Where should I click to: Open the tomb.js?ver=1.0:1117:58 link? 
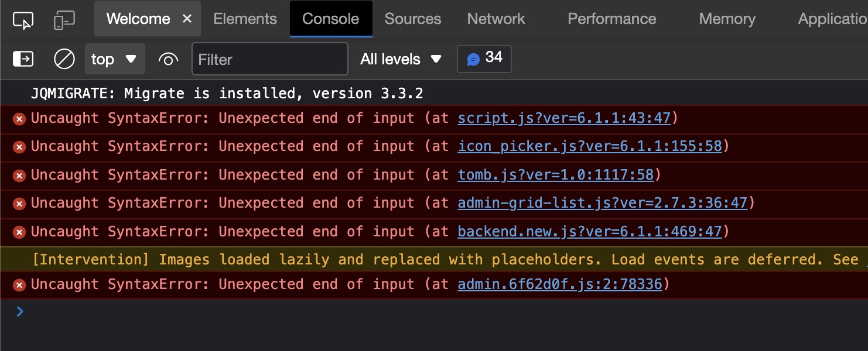click(555, 175)
